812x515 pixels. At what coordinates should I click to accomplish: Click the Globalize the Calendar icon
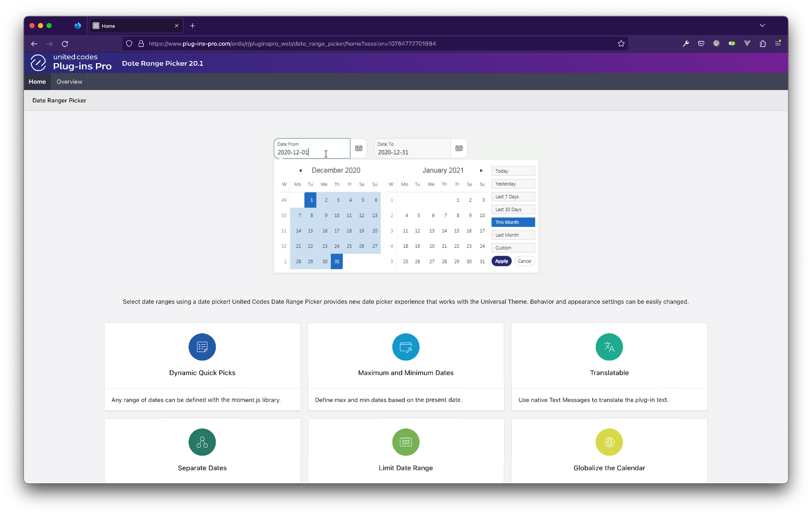(x=609, y=442)
